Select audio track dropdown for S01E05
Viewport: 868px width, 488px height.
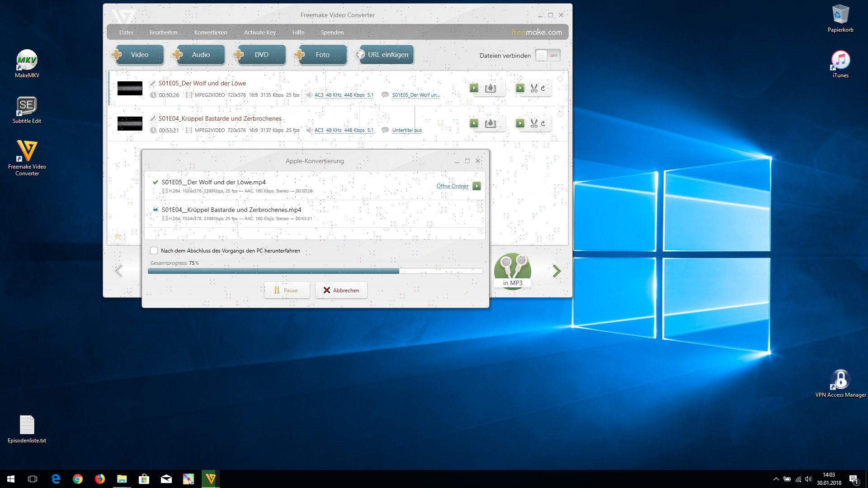[x=344, y=95]
